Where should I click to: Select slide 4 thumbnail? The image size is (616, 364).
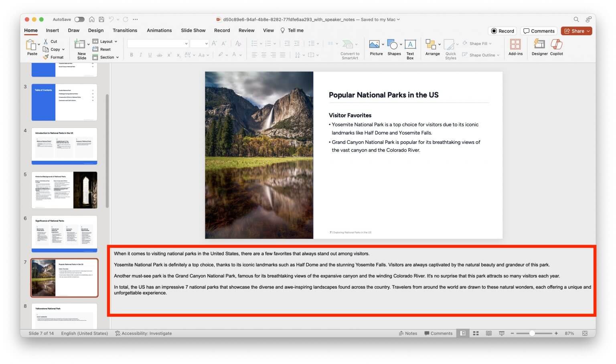(64, 146)
